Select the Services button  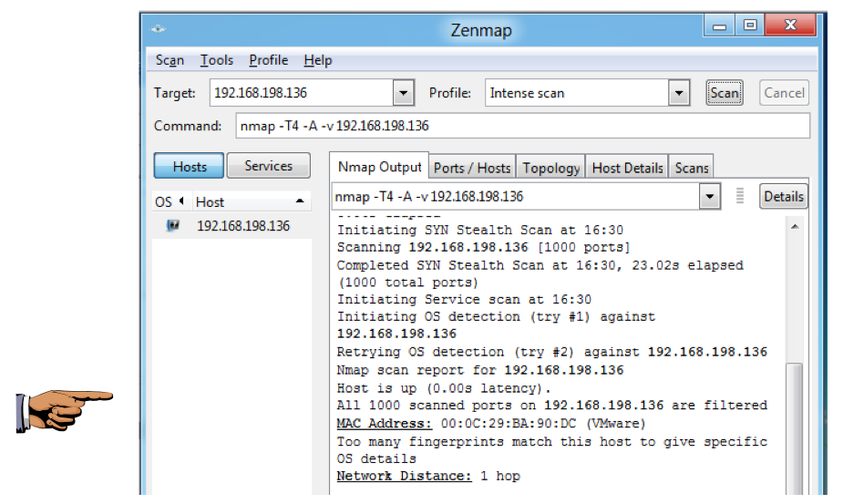(x=268, y=166)
